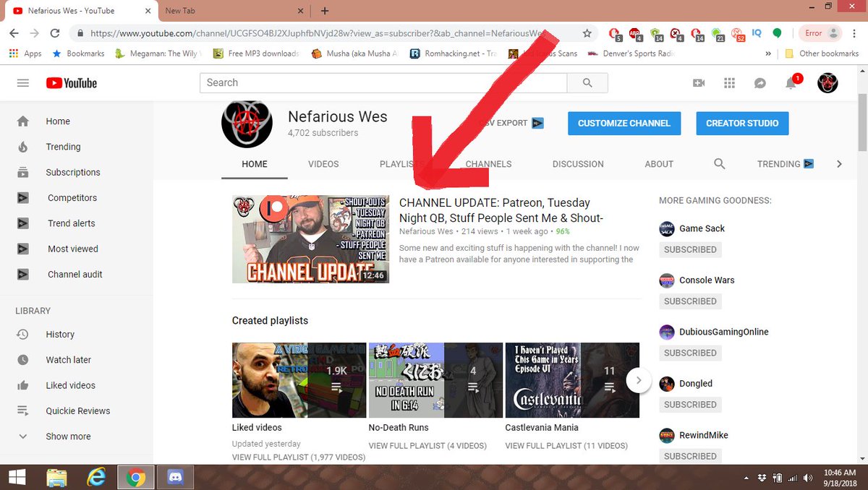The width and height of the screenshot is (868, 490).
Task: Switch to the VIDEOS tab
Action: coord(323,164)
